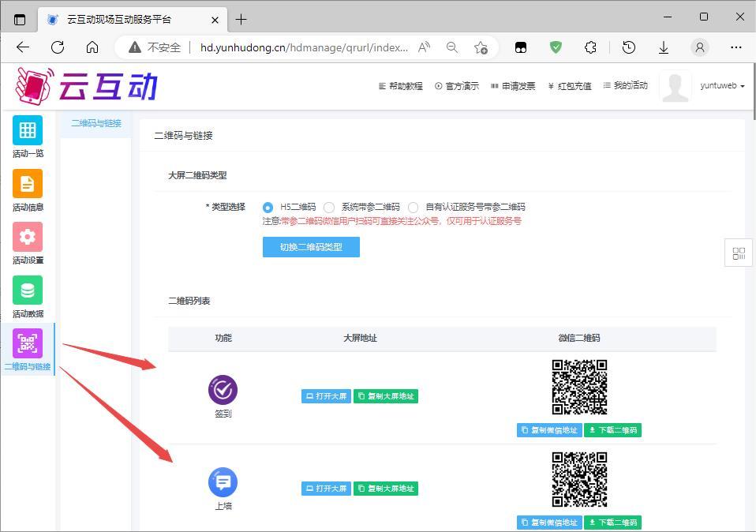Select the 二维码与链接 submenu tab
756x532 pixels.
click(96, 123)
